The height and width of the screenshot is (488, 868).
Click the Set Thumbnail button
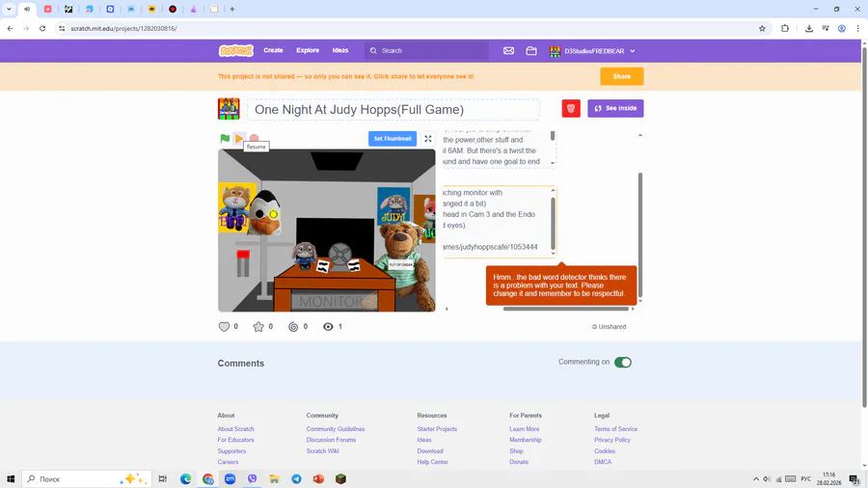[x=393, y=139]
